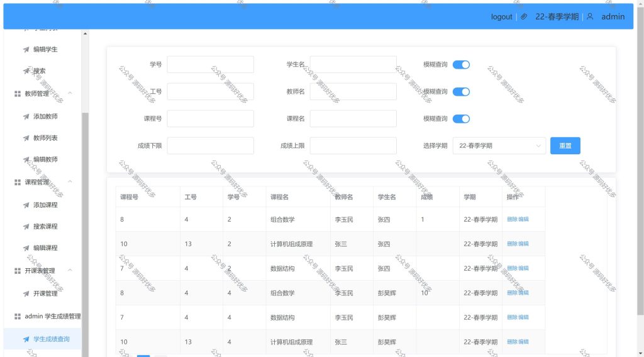Click the 22-春季学期 label in the header

point(557,17)
